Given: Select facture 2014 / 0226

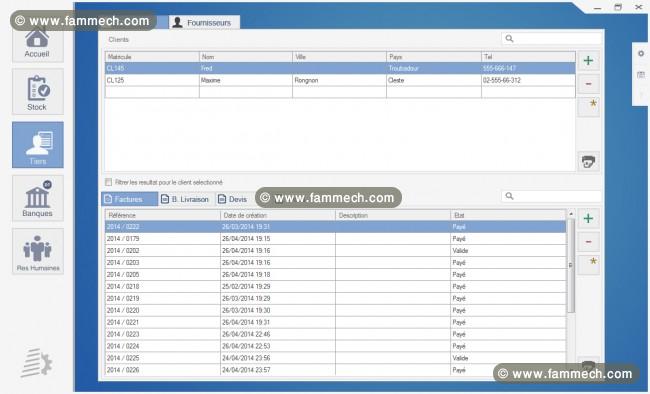Looking at the screenshot, I should coord(335,370).
